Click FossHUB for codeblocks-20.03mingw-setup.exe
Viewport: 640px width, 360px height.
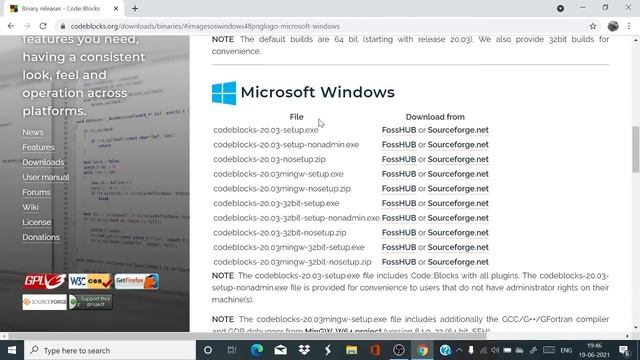(399, 174)
